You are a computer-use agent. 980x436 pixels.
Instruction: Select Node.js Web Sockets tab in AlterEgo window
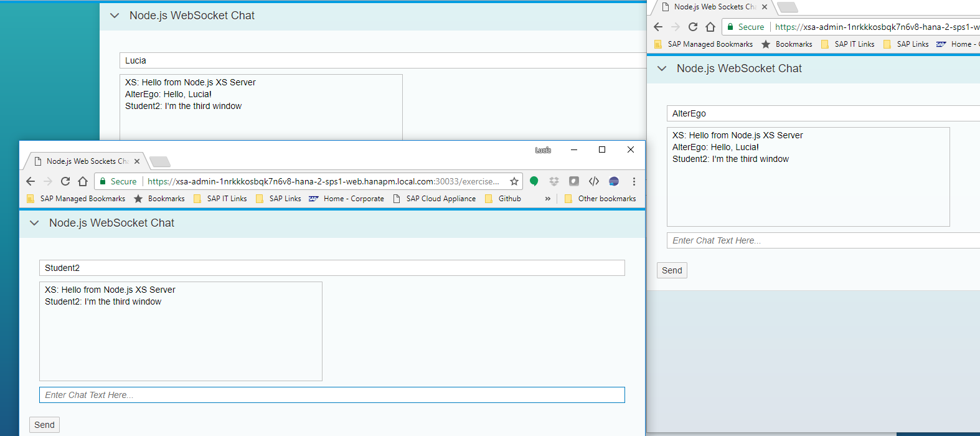coord(714,7)
